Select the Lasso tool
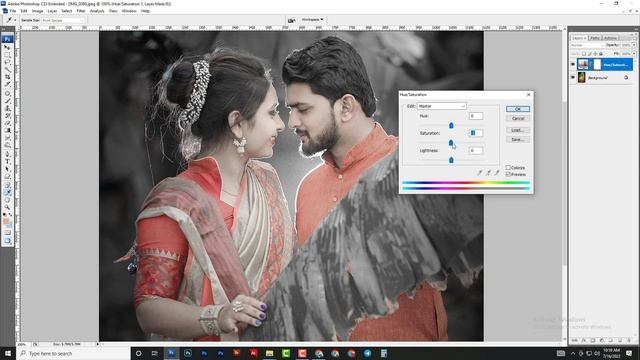 point(7,62)
